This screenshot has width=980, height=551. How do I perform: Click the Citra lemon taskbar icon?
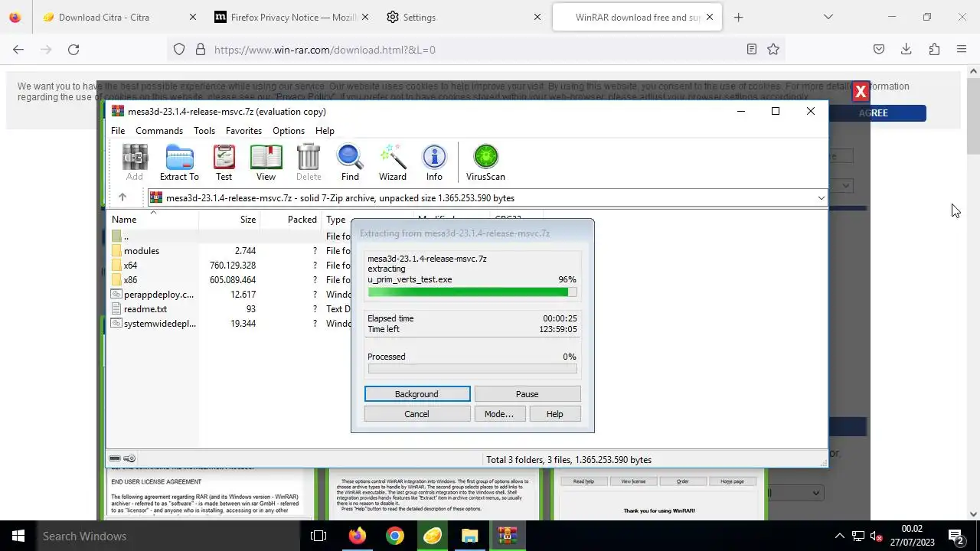coord(433,536)
